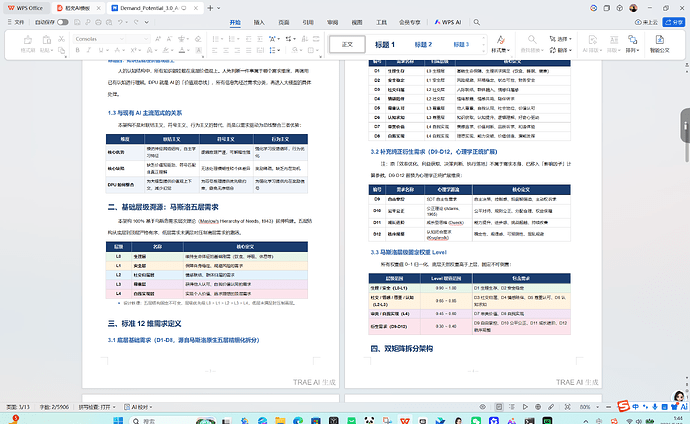Open the user avatar account menu

pyautogui.click(x=633, y=8)
